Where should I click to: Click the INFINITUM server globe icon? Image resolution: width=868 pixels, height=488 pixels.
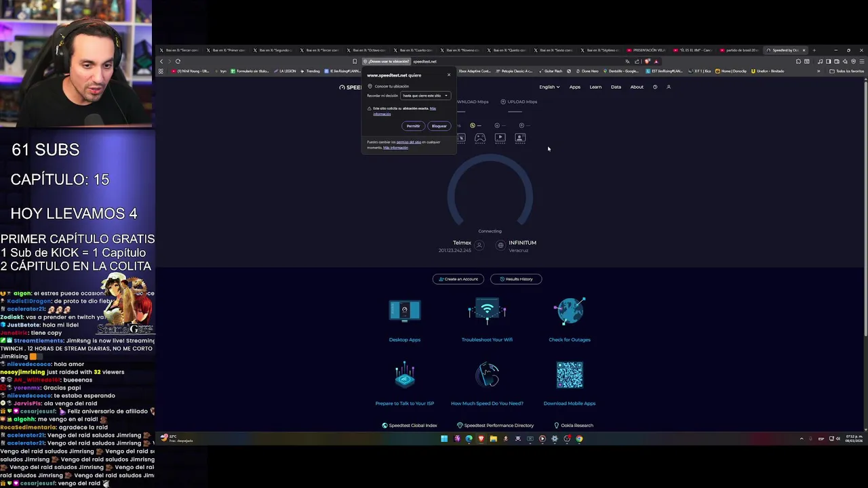(x=500, y=245)
